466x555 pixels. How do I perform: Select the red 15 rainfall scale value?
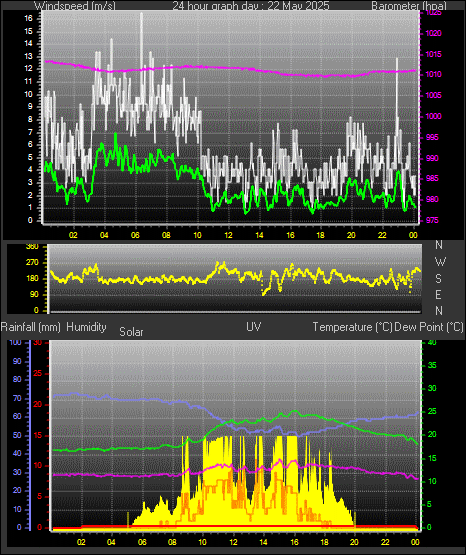[38, 435]
